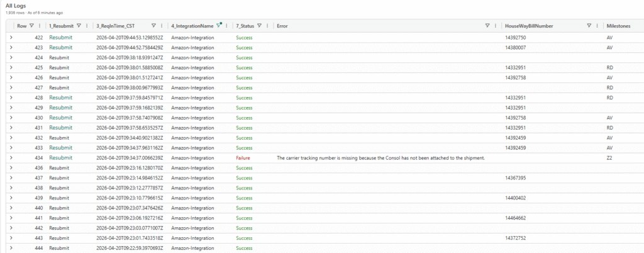Expand the failed row 434

[x=11, y=157]
